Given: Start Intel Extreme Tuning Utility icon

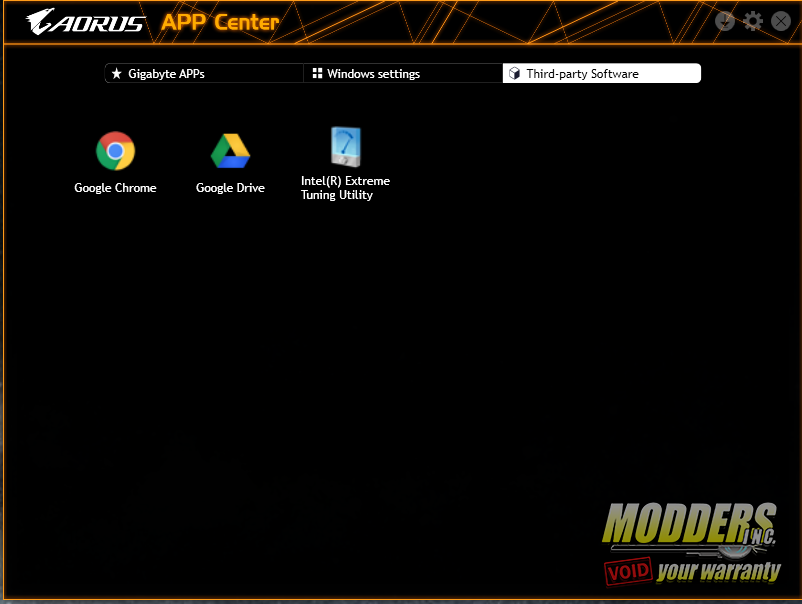Looking at the screenshot, I should coord(346,146).
